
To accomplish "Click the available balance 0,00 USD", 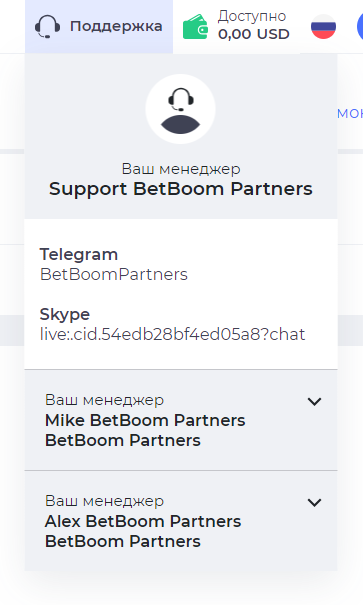I will click(x=253, y=34).
